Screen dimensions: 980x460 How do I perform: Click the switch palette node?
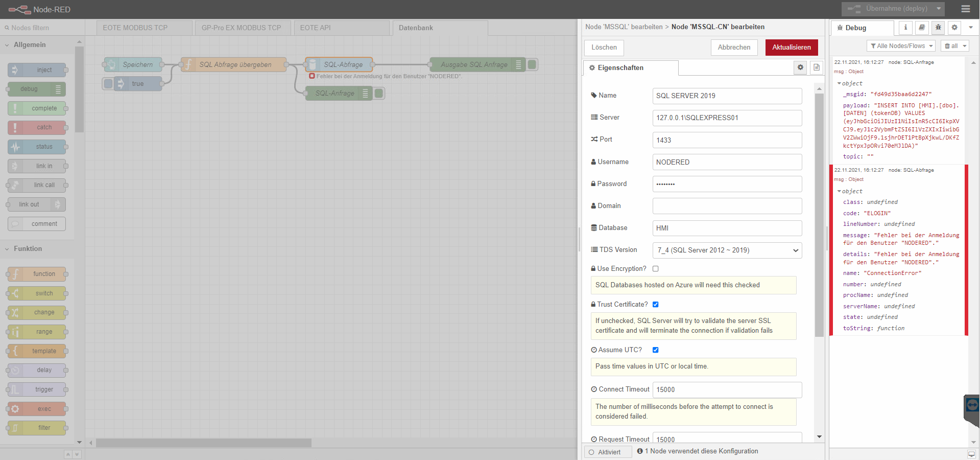point(37,293)
